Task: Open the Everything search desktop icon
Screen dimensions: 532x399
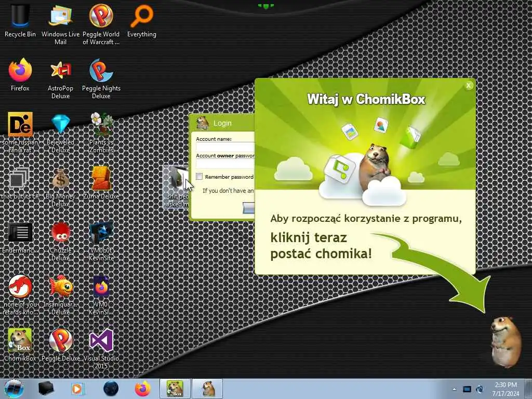Action: click(142, 20)
